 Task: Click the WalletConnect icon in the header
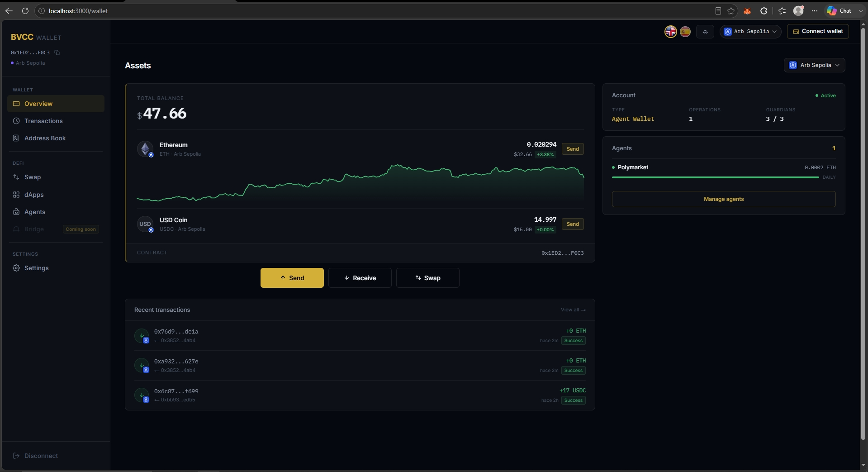705,32
